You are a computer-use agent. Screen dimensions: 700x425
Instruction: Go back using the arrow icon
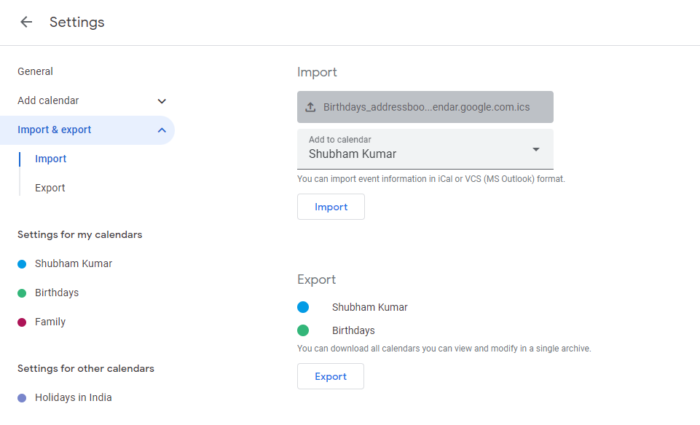26,22
